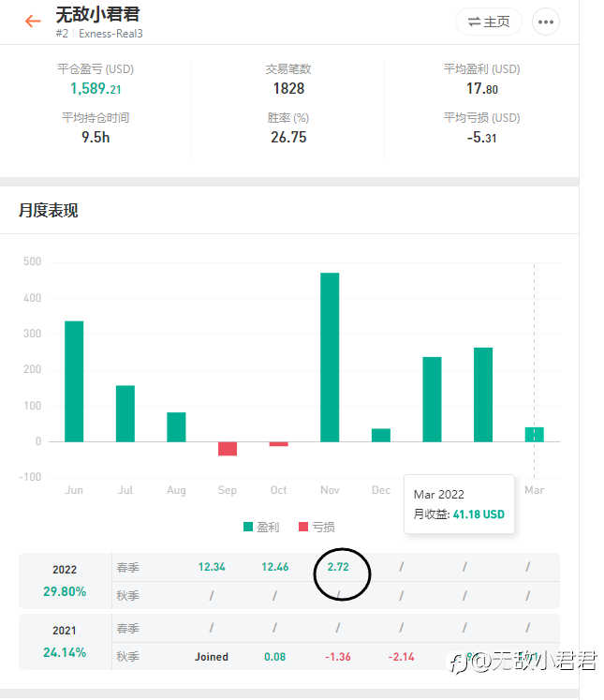Click the circled 2.72 return value
604x700 pixels.
point(338,567)
